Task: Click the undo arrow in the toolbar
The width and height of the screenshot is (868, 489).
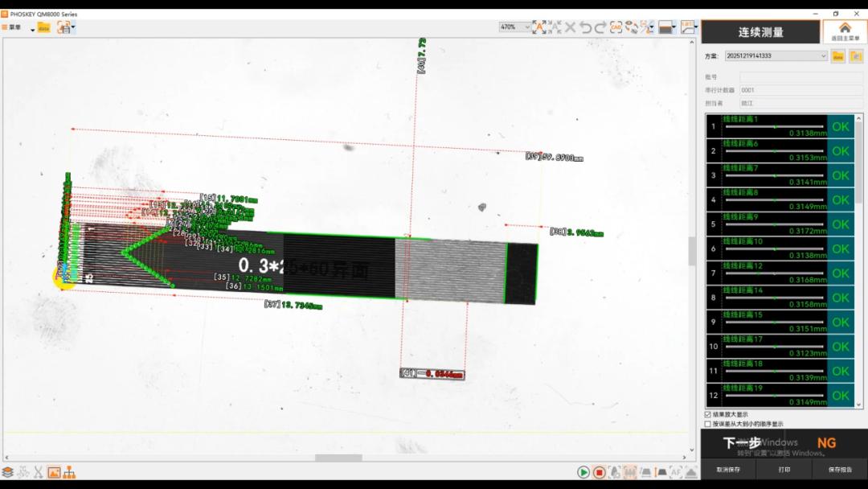Action: (586, 27)
